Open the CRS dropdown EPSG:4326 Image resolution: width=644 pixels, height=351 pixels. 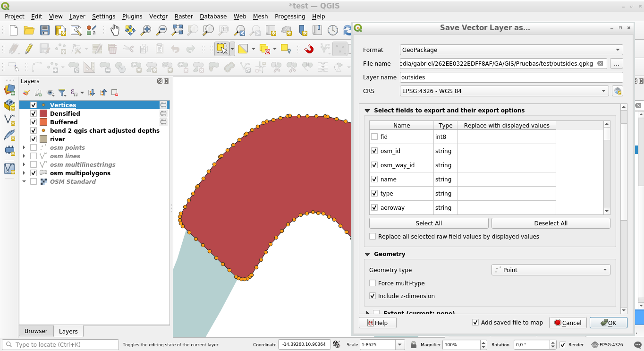coord(504,91)
